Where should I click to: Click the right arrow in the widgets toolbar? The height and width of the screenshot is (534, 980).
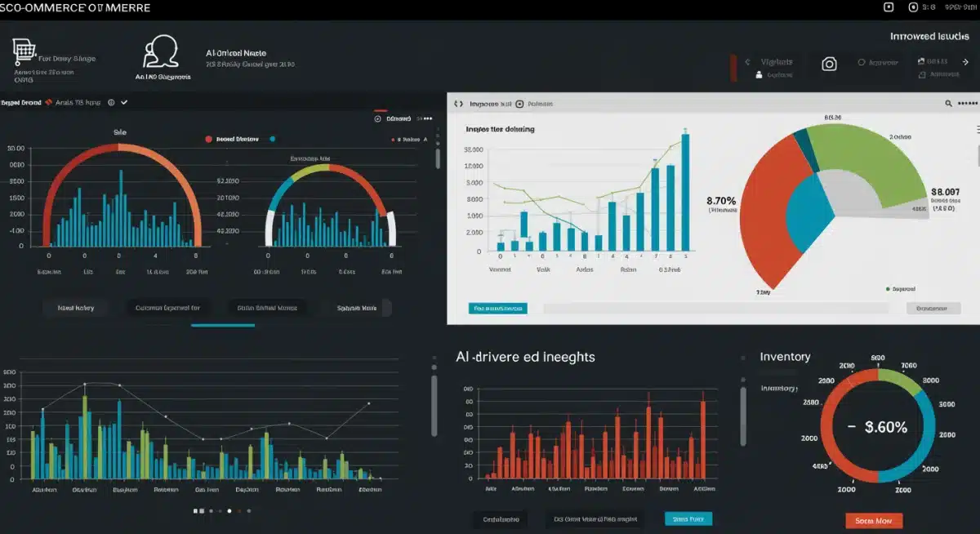pyautogui.click(x=965, y=60)
